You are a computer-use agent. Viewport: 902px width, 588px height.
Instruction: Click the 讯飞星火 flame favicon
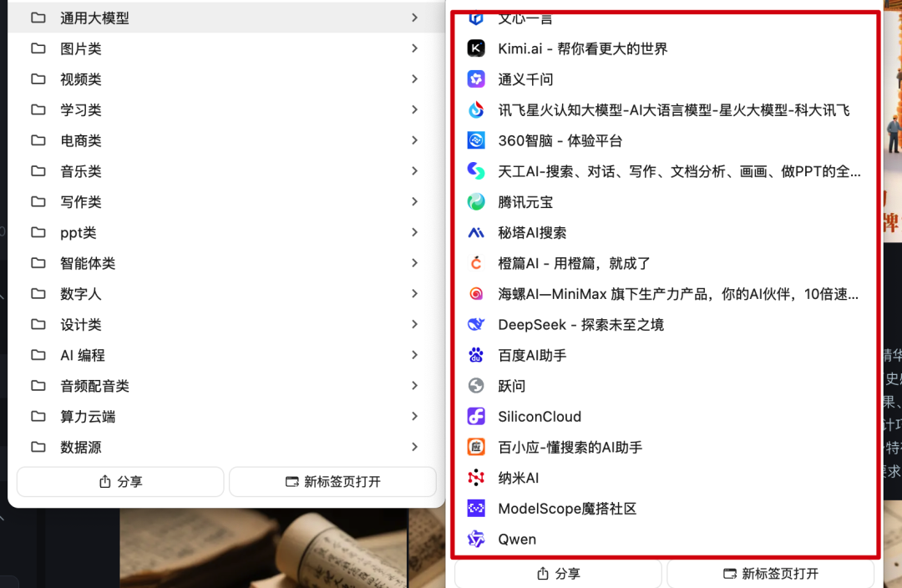point(476,109)
